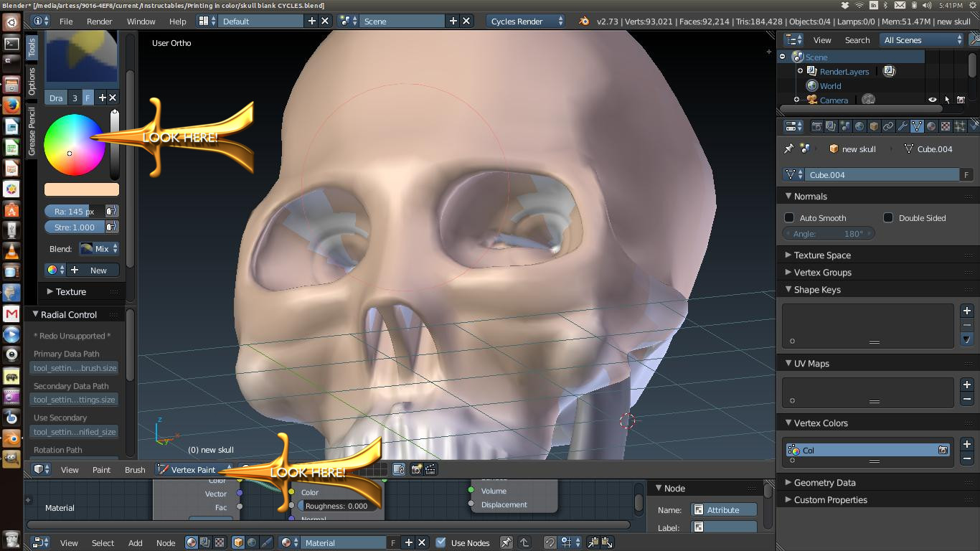Screen dimensions: 980x551
Task: Open Modifiers wrench tab
Action: click(903, 126)
